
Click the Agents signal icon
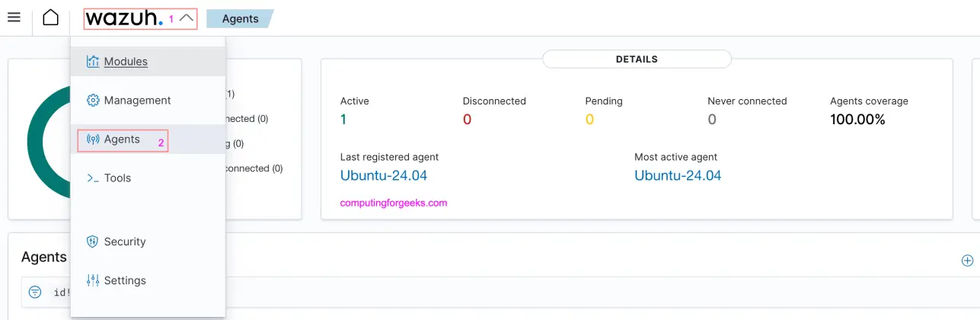[x=93, y=139]
